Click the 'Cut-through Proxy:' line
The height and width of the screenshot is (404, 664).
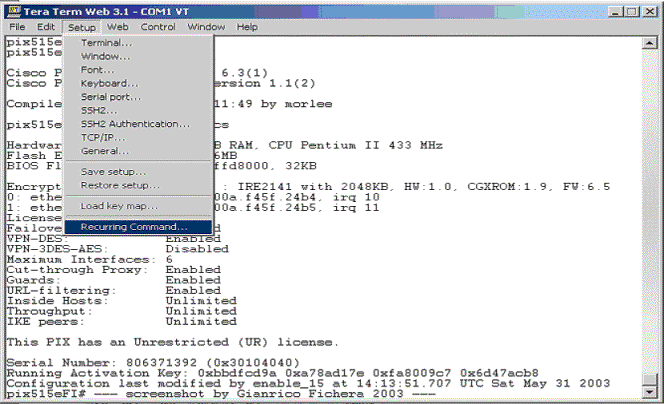(113, 269)
